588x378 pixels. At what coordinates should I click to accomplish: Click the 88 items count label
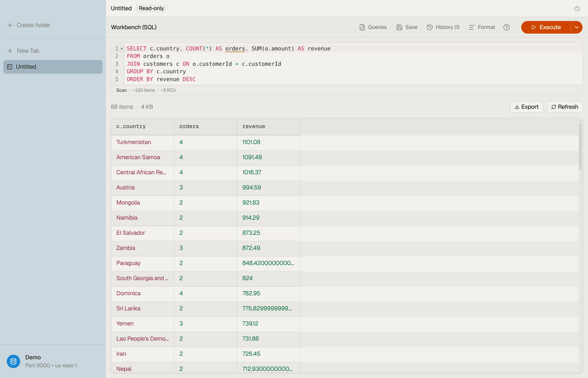(122, 107)
